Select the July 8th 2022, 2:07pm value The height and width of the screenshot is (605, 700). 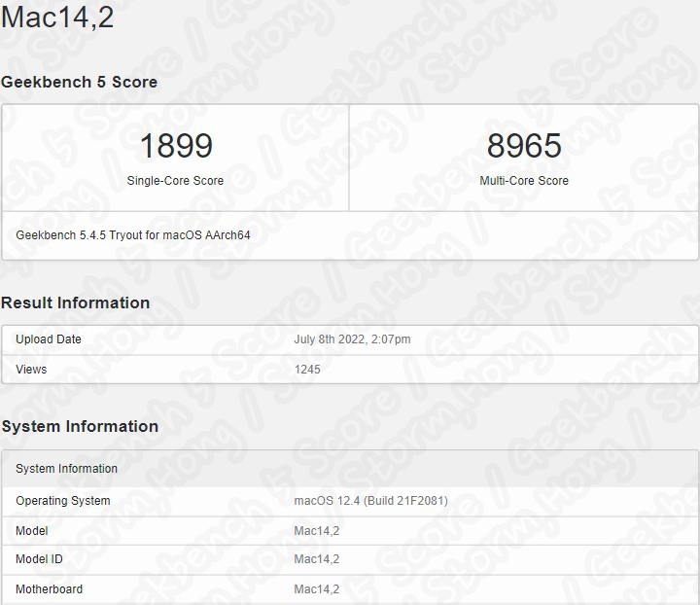pyautogui.click(x=352, y=339)
